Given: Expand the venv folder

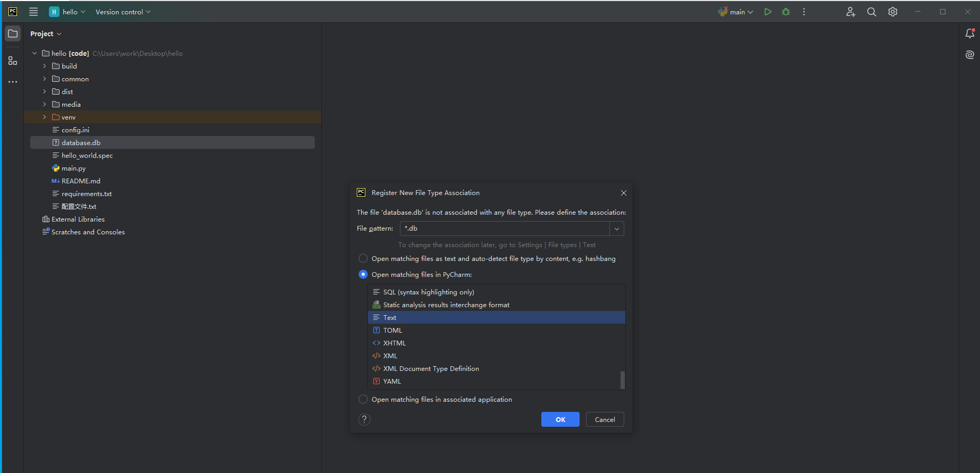Looking at the screenshot, I should (x=45, y=117).
